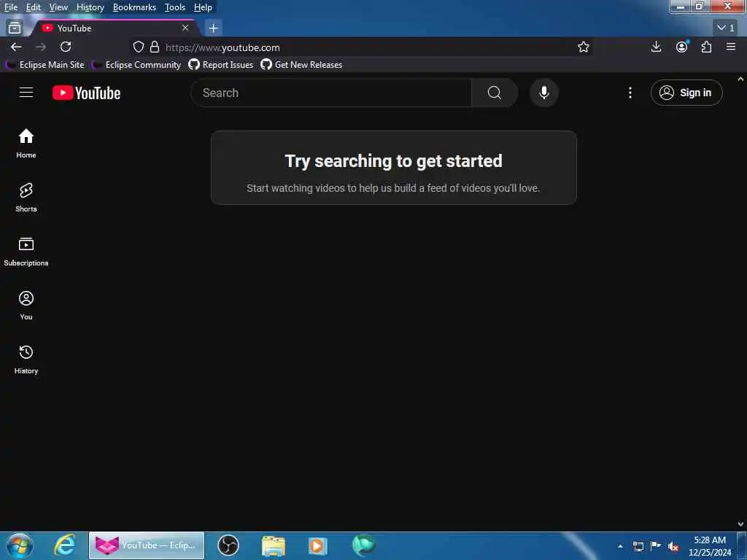Click the network tray icon
The height and width of the screenshot is (560, 747).
tap(638, 546)
